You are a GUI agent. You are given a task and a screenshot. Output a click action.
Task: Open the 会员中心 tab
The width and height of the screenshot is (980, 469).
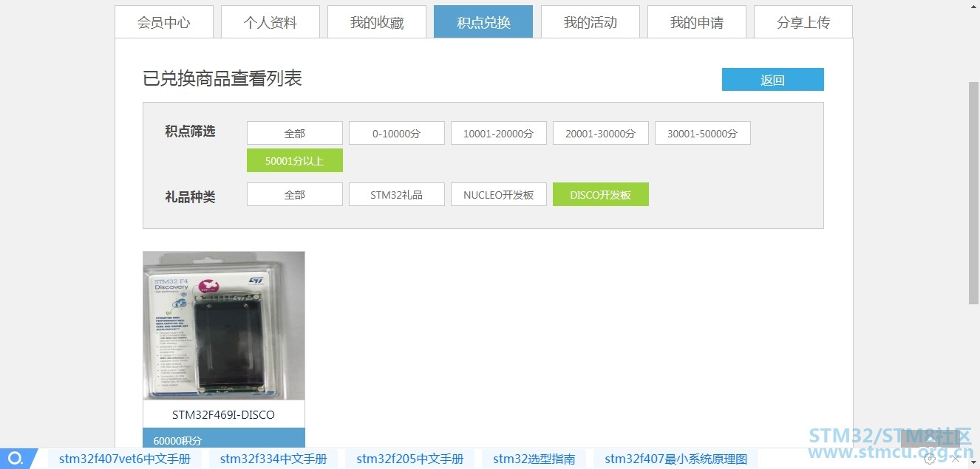[164, 22]
